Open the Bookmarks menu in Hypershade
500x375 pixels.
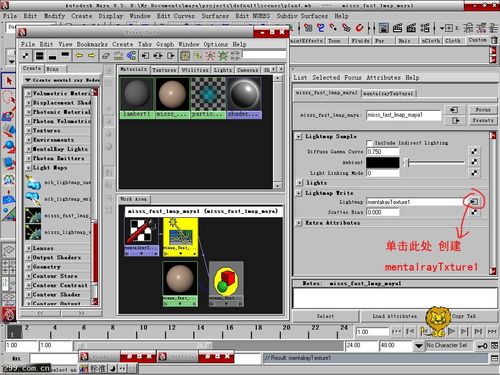[x=92, y=44]
